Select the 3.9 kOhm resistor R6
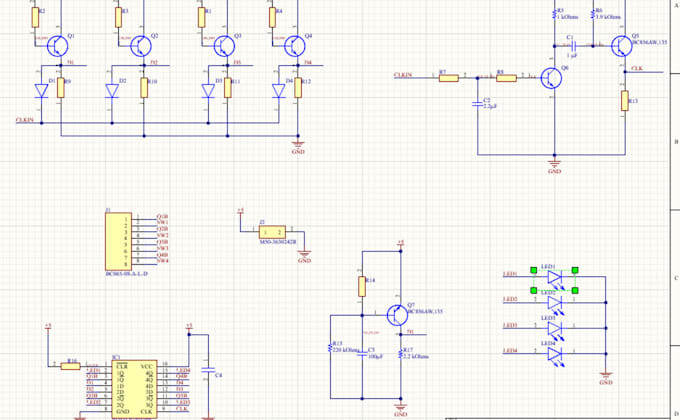This screenshot has height=420, width=680. click(593, 15)
